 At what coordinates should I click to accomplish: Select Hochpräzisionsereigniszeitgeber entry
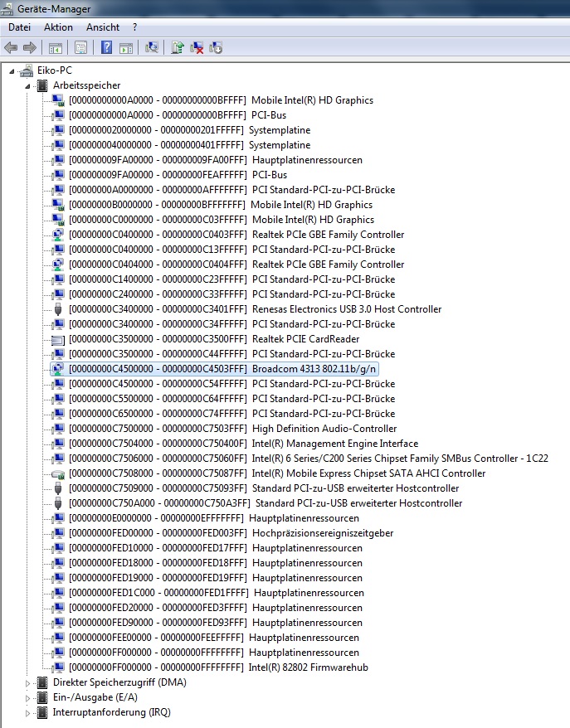[x=231, y=533]
